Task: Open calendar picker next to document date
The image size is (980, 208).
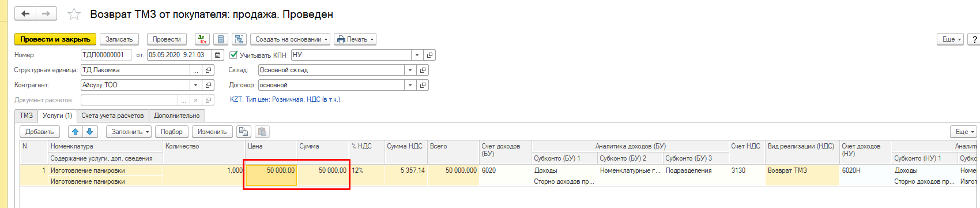Action: 218,55
